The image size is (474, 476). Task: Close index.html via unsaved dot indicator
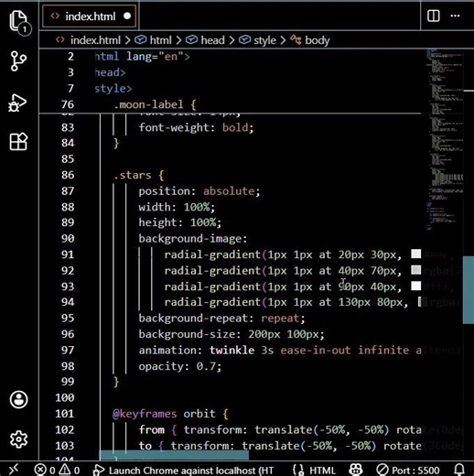click(127, 16)
